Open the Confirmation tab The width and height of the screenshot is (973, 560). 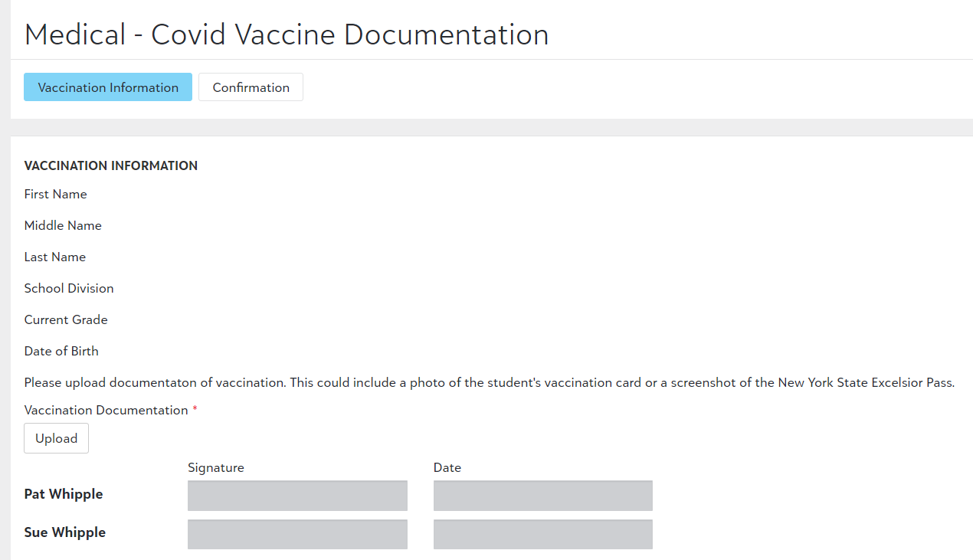(x=251, y=87)
